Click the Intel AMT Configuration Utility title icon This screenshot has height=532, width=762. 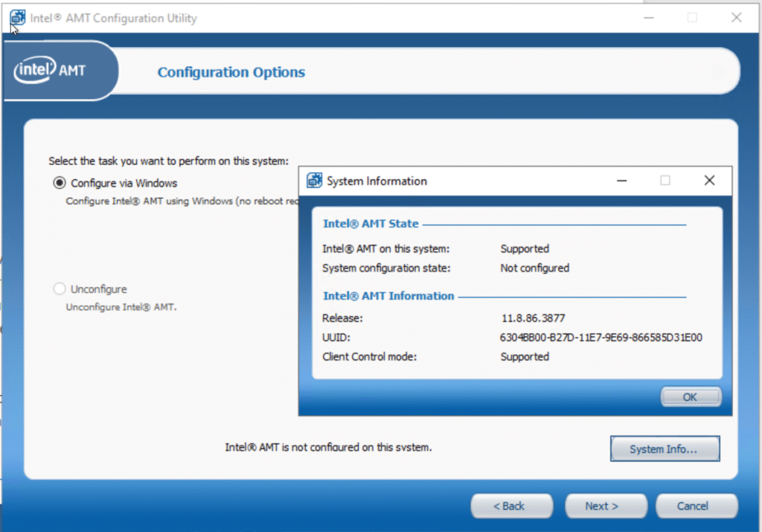17,18
